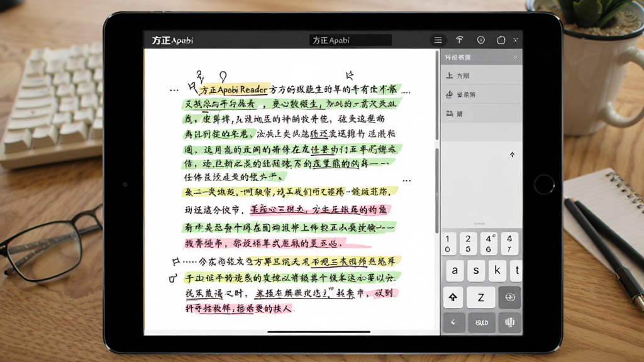
Task: Tap the dark key between arrow and waveform
Action: coord(482,322)
